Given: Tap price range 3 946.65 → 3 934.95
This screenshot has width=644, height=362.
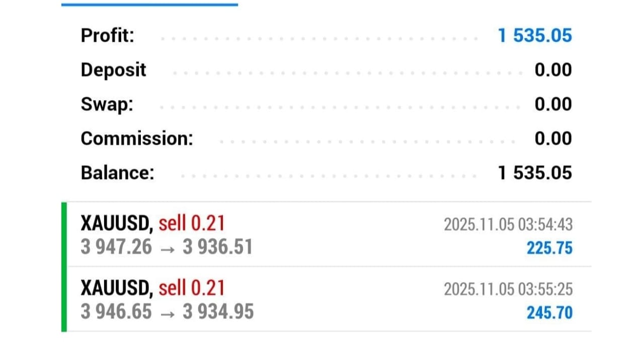Looking at the screenshot, I should 167,312.
